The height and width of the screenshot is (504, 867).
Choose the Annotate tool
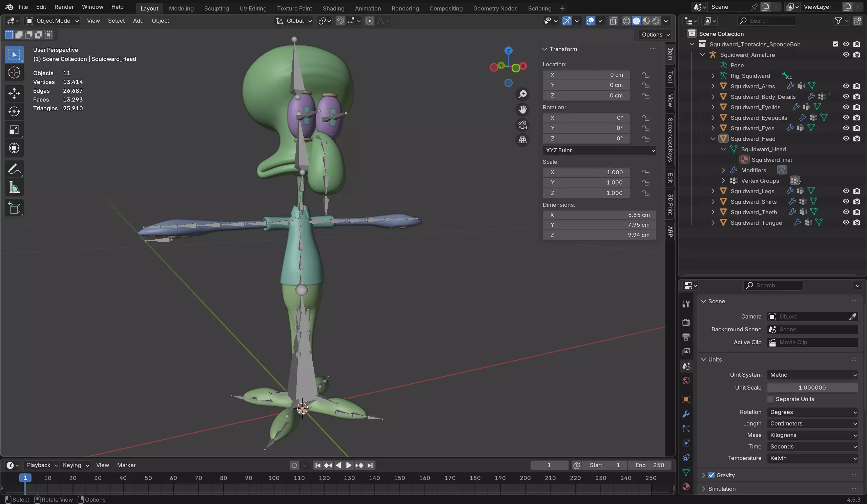(14, 169)
